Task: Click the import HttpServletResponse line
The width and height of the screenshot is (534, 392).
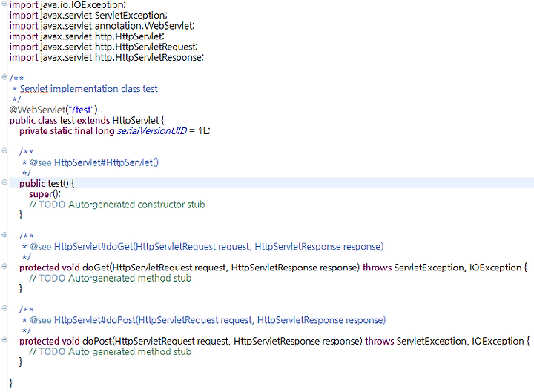Action: coord(106,58)
